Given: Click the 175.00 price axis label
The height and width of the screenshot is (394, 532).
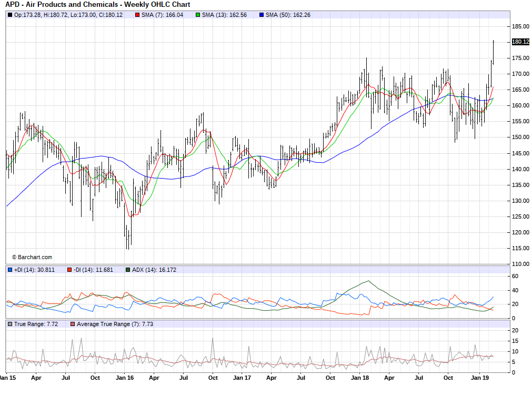Looking at the screenshot, I should click(x=520, y=58).
